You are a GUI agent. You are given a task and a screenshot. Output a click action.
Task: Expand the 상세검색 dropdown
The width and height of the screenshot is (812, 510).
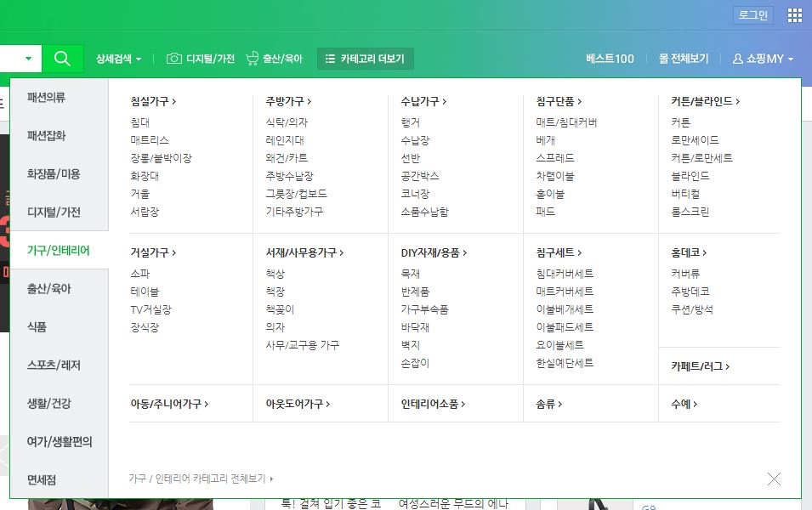tap(118, 59)
